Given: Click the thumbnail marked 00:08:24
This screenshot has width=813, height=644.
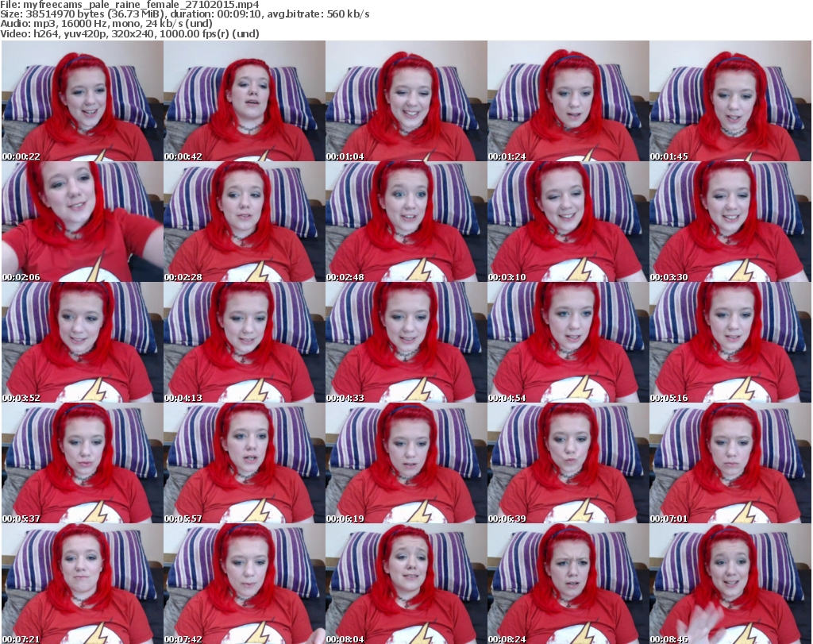Looking at the screenshot, I should tap(568, 584).
